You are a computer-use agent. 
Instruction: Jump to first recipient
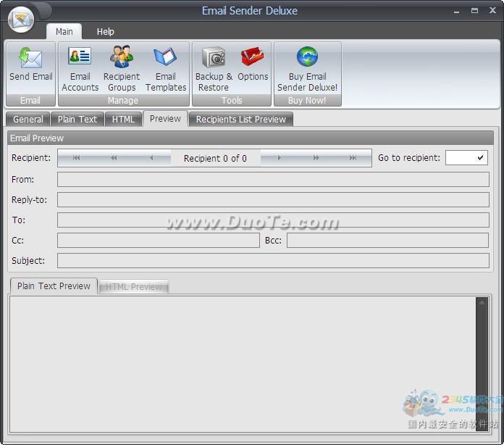[76, 158]
